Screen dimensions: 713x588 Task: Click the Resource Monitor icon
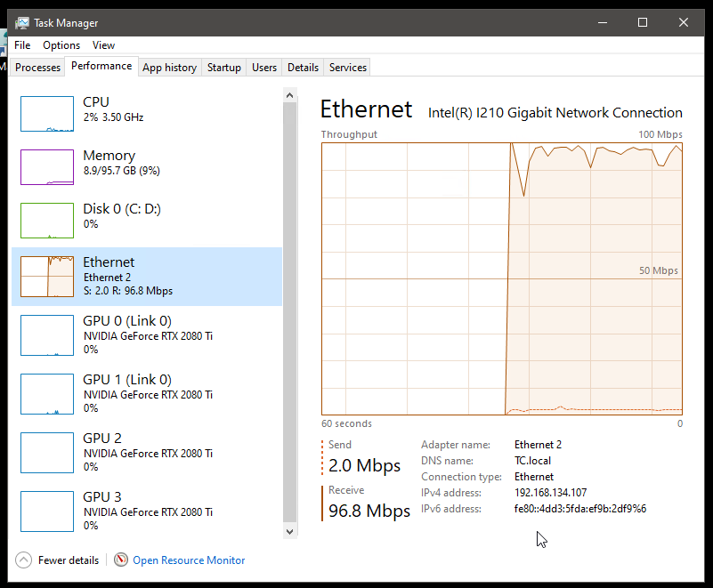[x=122, y=560]
